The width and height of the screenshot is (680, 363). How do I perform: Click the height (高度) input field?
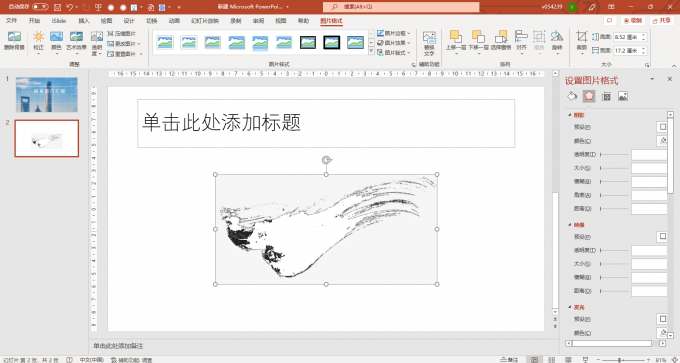pyautogui.click(x=630, y=37)
